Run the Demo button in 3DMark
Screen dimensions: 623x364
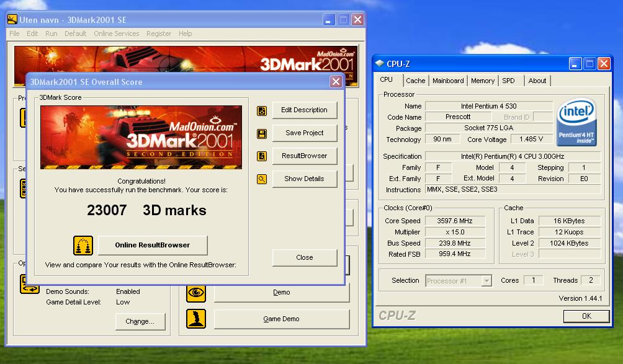coord(281,293)
